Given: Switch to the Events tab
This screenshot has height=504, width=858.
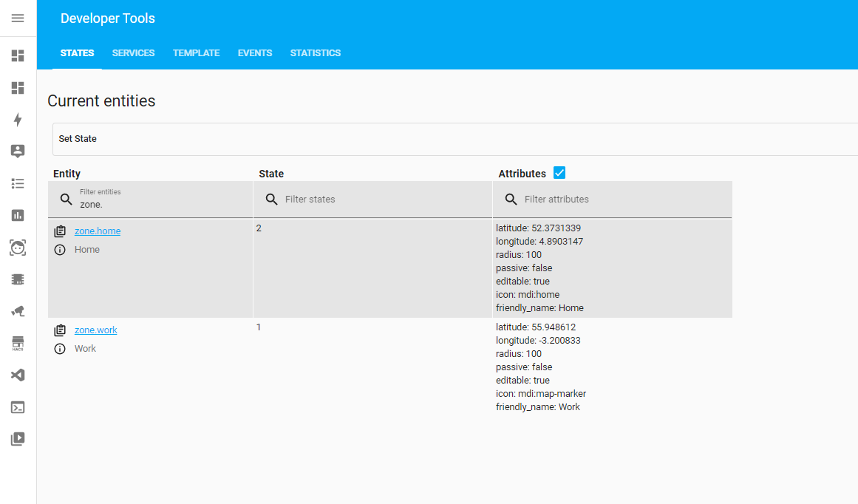Looking at the screenshot, I should click(255, 53).
